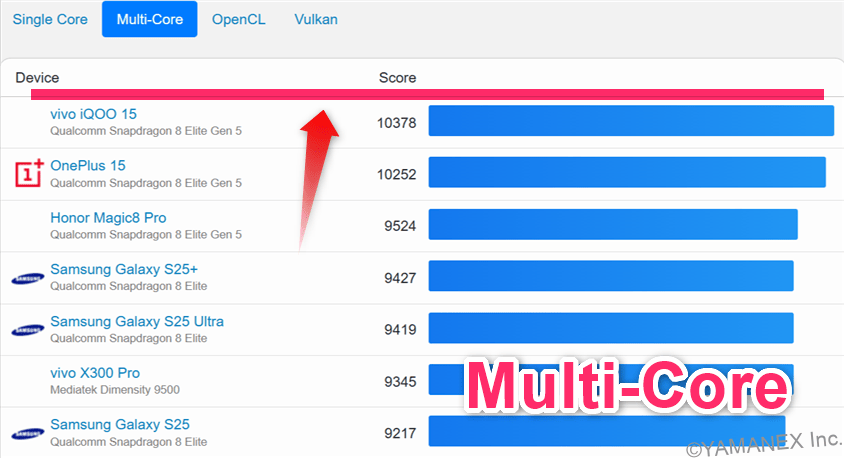The image size is (844, 458).
Task: Click the chipset text under plain Galaxy S25
Action: 129,442
